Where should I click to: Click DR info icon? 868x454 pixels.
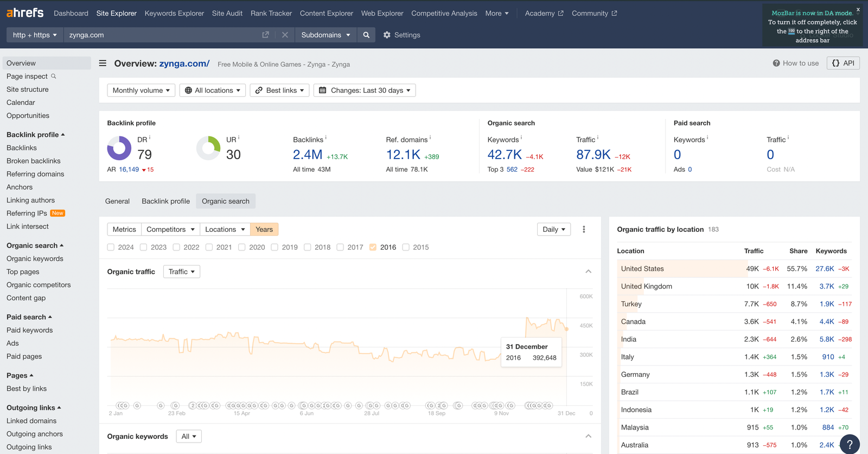(x=150, y=137)
